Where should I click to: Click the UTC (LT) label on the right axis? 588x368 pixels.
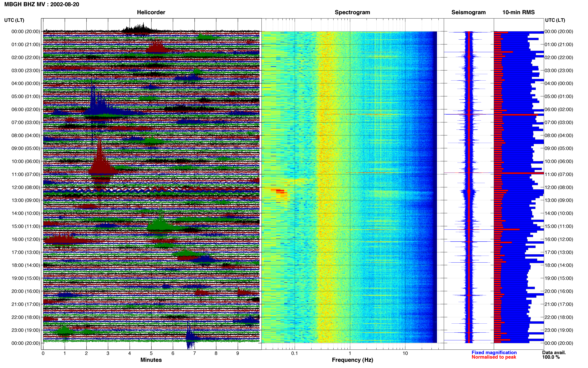[555, 20]
